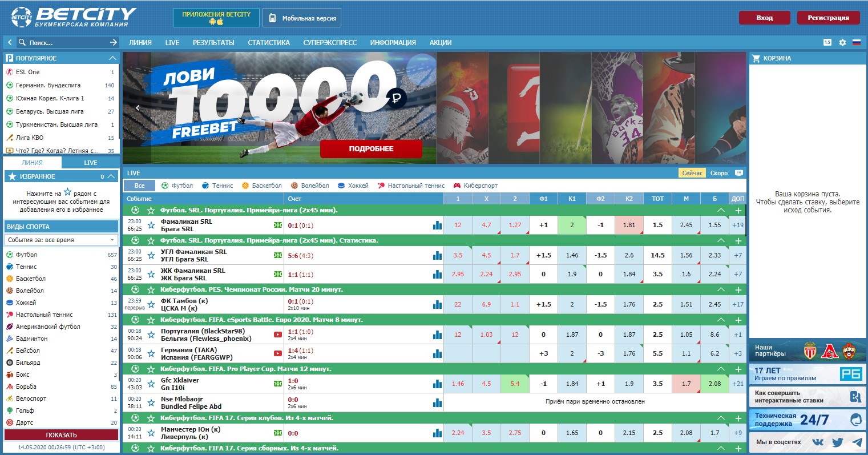Image resolution: width=868 pixels, height=455 pixels.
Task: Open video stream for Португалия (BlackStar98) match
Action: click(x=278, y=335)
